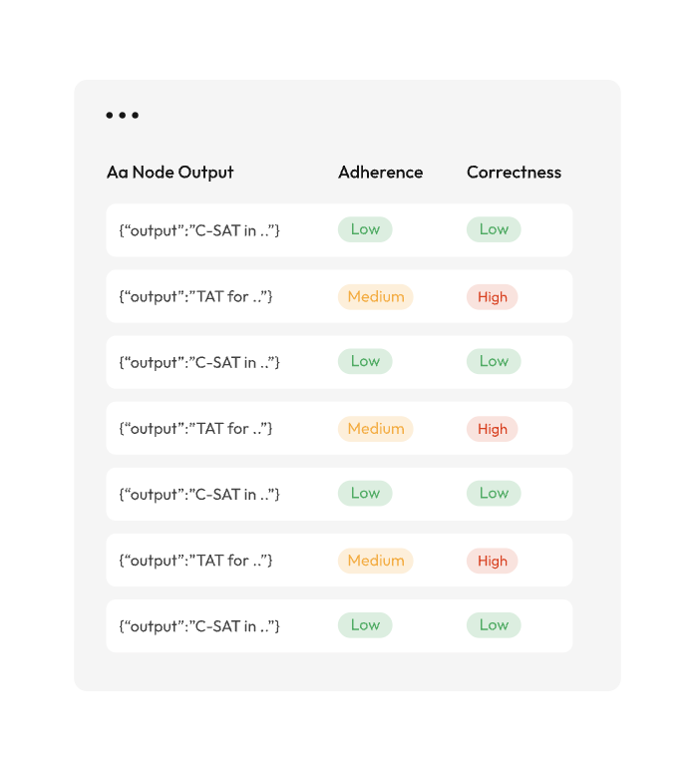
Task: Click the Medium adherence badge in sixth row
Action: tap(376, 561)
